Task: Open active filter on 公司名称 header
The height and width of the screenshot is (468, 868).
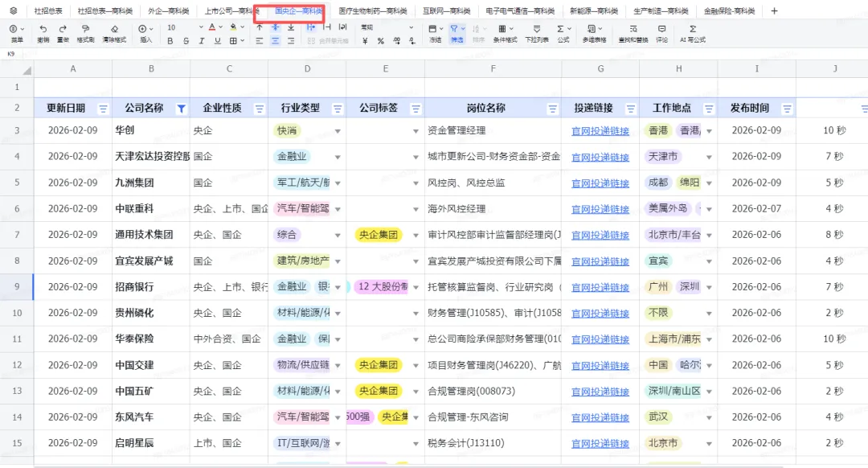Action: [181, 109]
